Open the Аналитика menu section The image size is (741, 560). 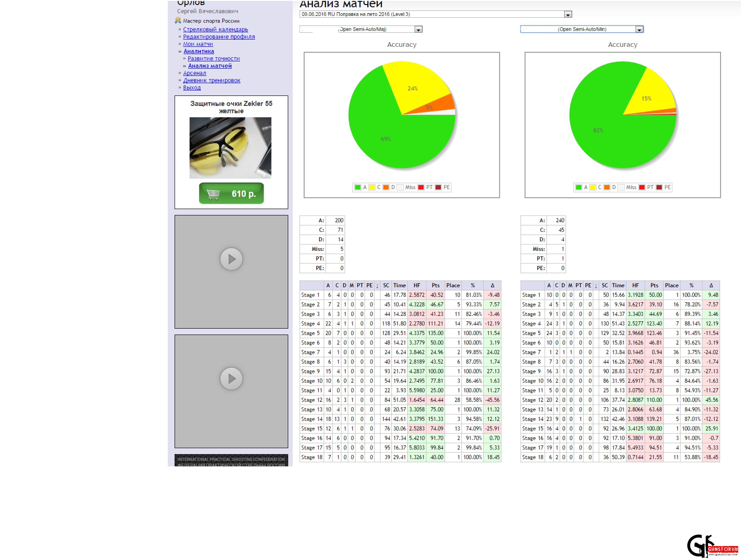pyautogui.click(x=199, y=51)
